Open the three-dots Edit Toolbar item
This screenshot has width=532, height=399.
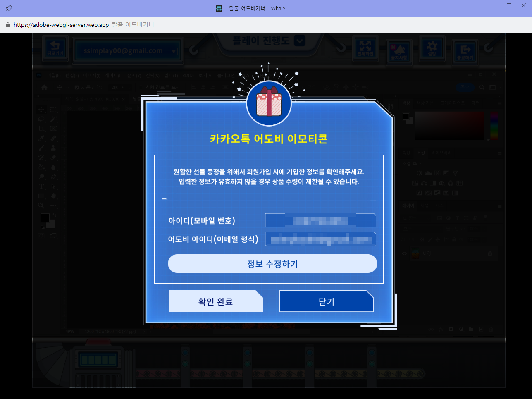coord(53,205)
